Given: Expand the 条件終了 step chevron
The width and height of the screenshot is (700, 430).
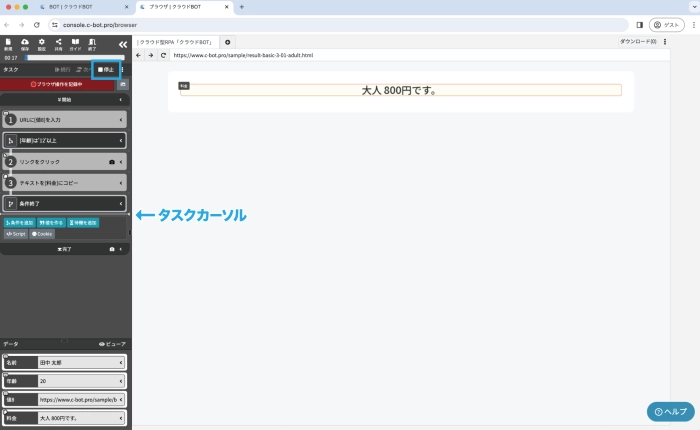Looking at the screenshot, I should click(x=121, y=203).
